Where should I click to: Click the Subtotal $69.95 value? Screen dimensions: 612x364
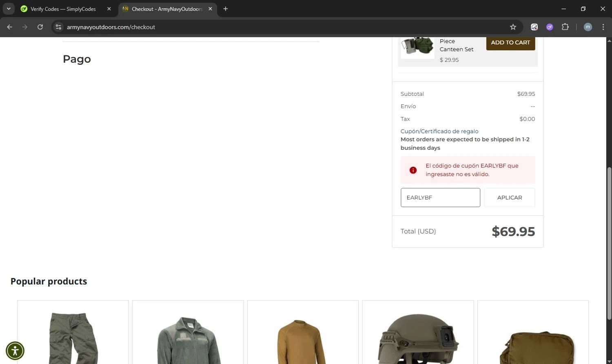click(526, 94)
